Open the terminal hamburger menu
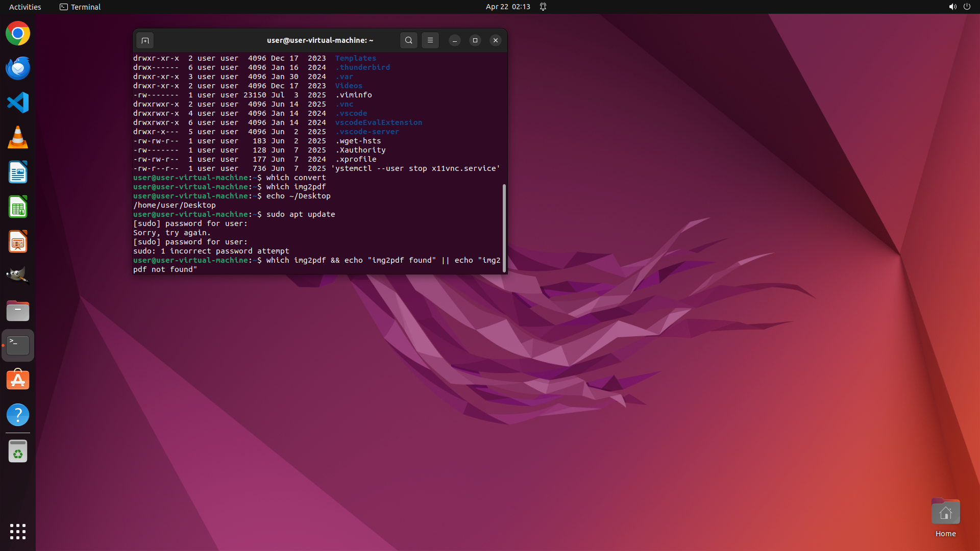This screenshot has height=551, width=980. tap(430, 40)
